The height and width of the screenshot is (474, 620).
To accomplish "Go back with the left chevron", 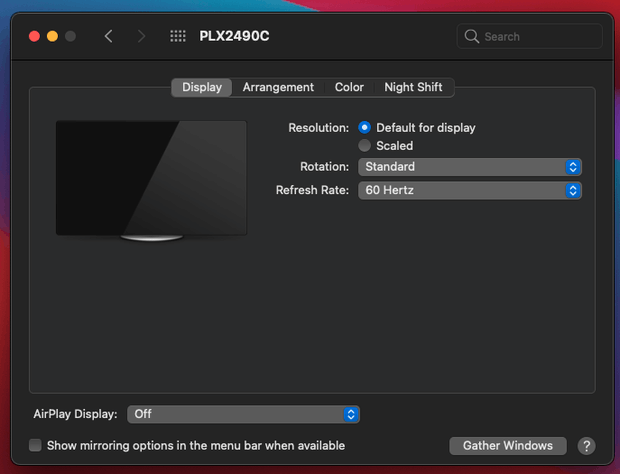I will point(109,36).
